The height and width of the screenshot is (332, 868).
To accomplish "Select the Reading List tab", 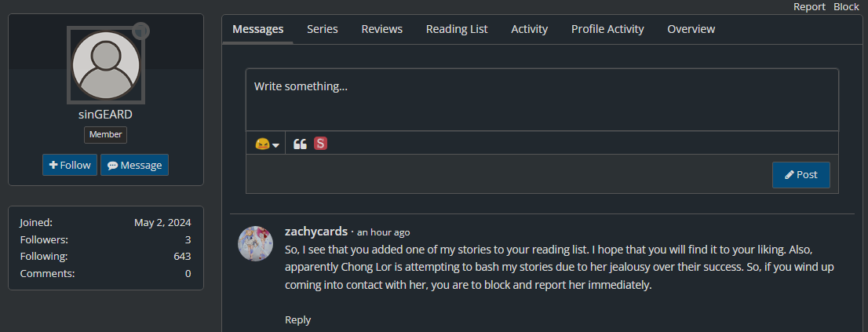I will point(457,29).
